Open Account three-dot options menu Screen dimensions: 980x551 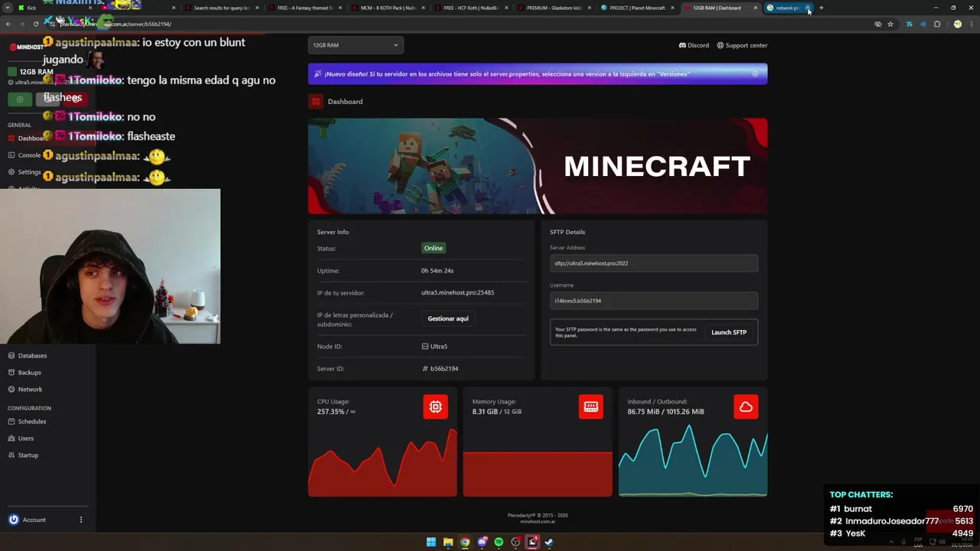81,520
